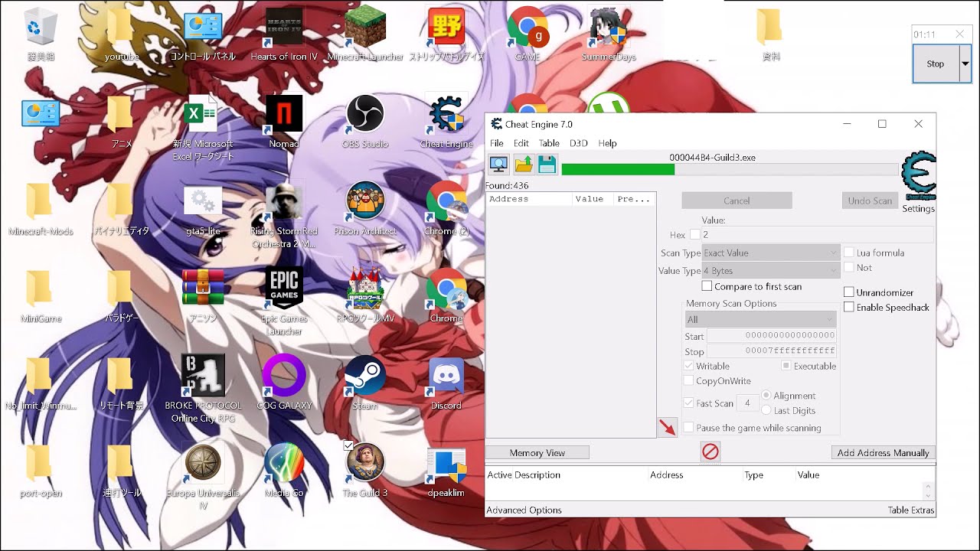Toggle the Not checkbox
980x551 pixels.
click(849, 268)
